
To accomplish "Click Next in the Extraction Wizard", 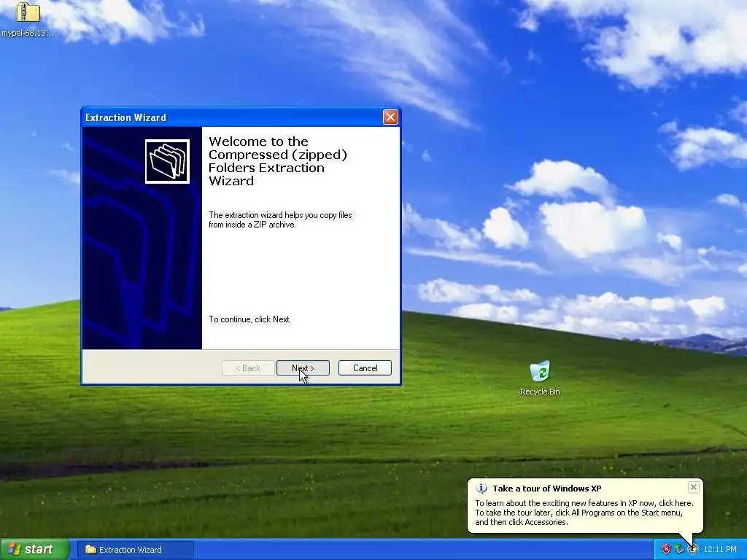I will point(303,368).
